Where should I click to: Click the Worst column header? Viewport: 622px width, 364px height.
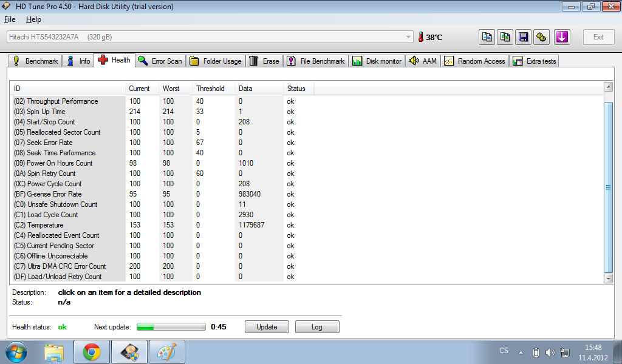176,89
